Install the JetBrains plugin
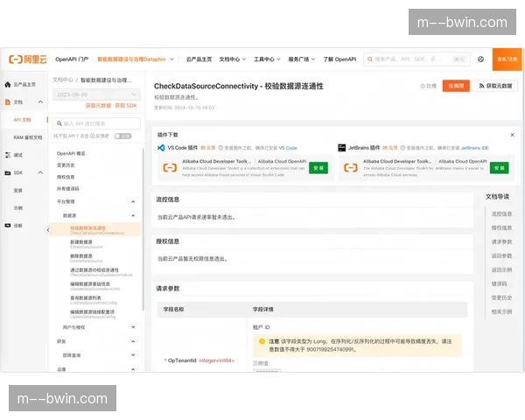The width and height of the screenshot is (525, 420). (x=500, y=168)
